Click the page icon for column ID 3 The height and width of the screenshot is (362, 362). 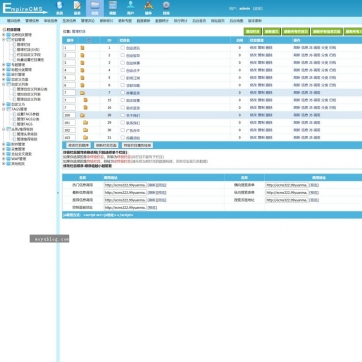pos(82,63)
